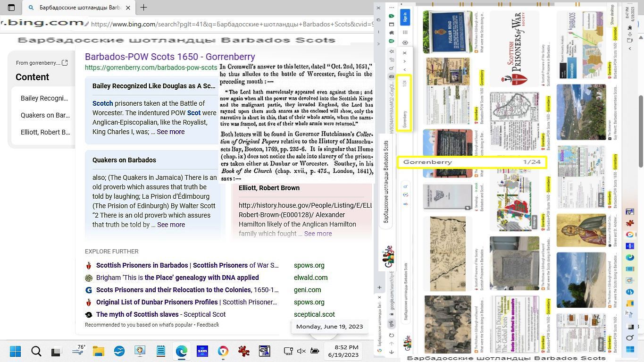Screen dimensions: 644x362
Task: Open the Scottish Diaspora book cover thumbnail
Action: [x=515, y=324]
